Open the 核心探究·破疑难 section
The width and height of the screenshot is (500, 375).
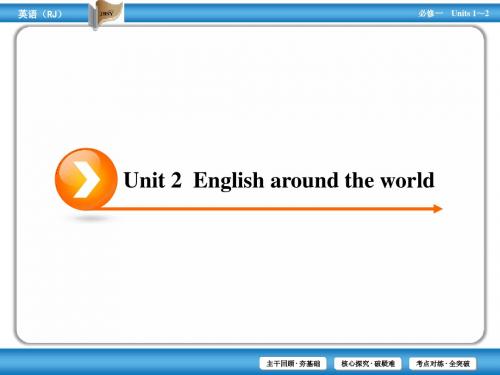point(368,363)
